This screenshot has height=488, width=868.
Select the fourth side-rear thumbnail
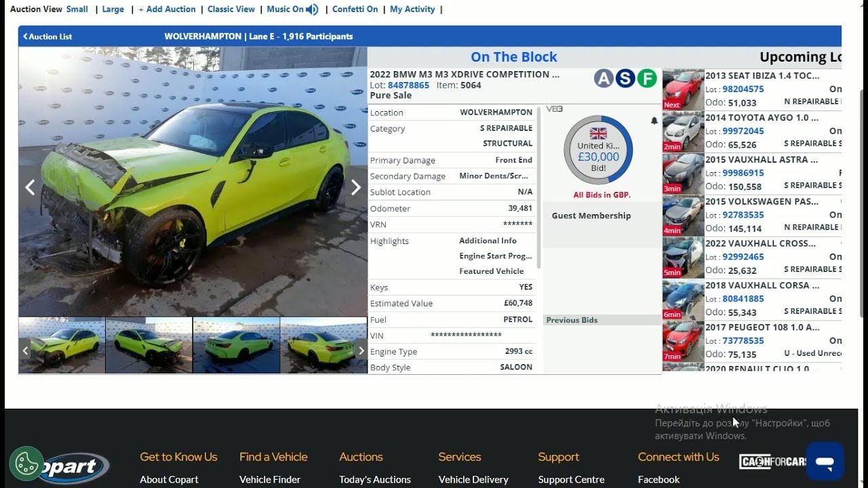click(323, 346)
